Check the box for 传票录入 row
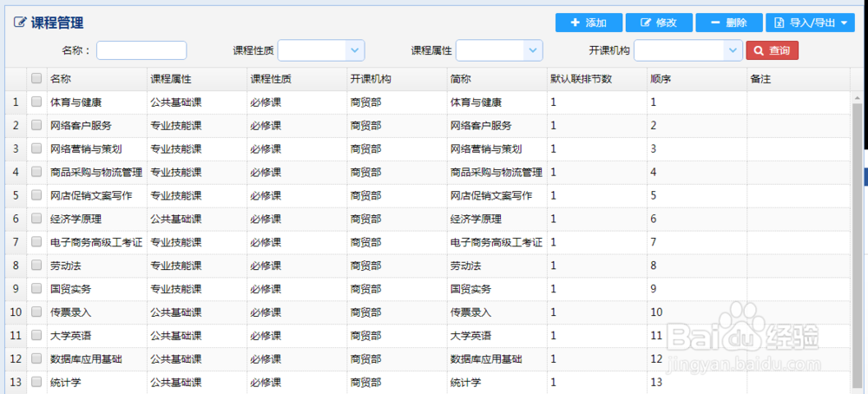868x394 pixels. tap(36, 312)
